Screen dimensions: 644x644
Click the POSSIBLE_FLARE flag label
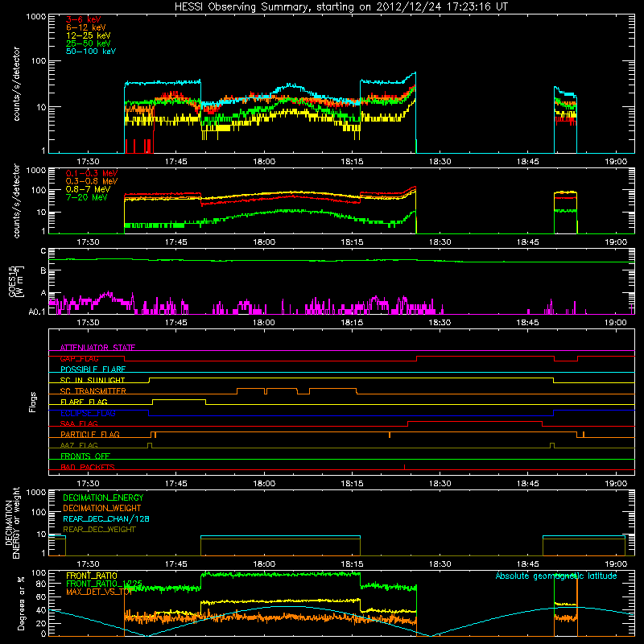click(93, 369)
